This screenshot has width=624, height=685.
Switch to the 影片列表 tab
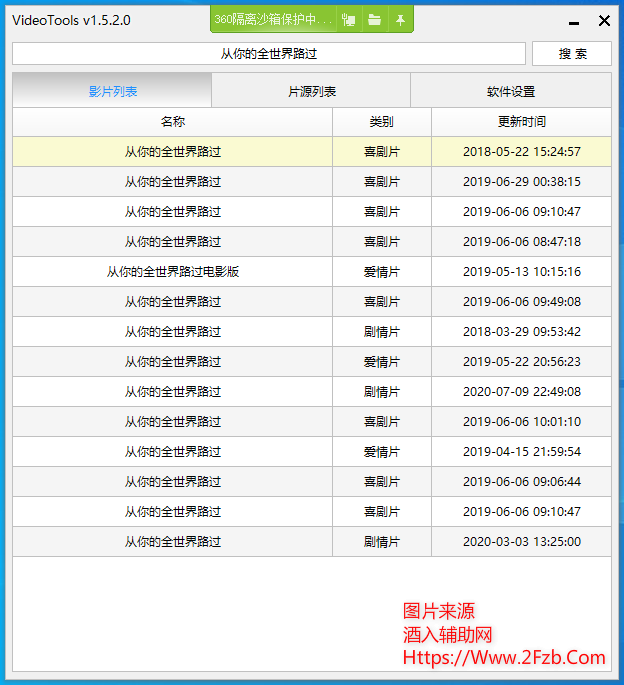point(112,91)
